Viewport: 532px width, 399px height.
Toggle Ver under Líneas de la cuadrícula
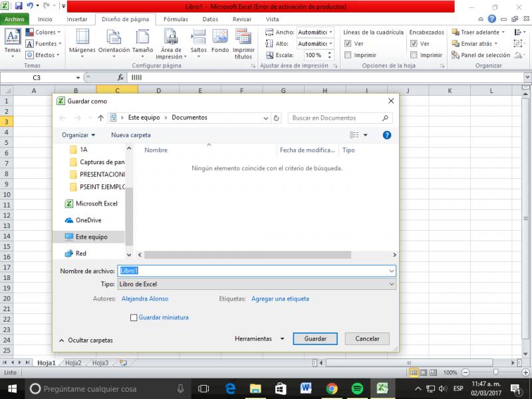pos(348,44)
